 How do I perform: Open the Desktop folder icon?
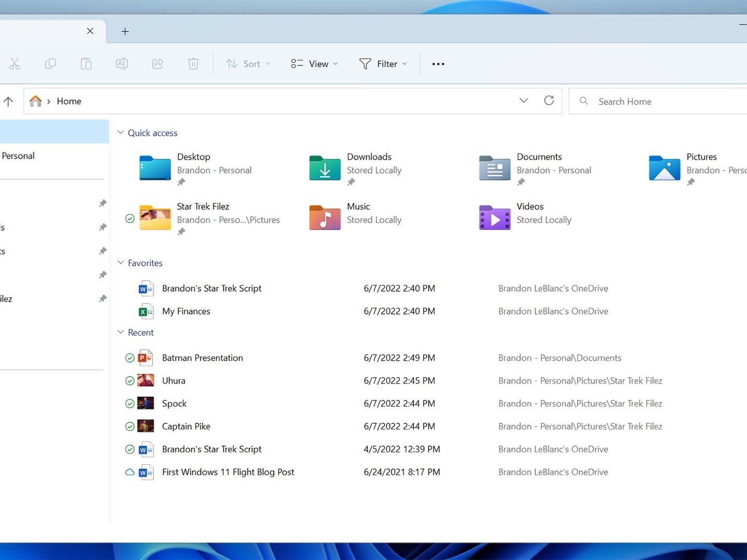155,168
